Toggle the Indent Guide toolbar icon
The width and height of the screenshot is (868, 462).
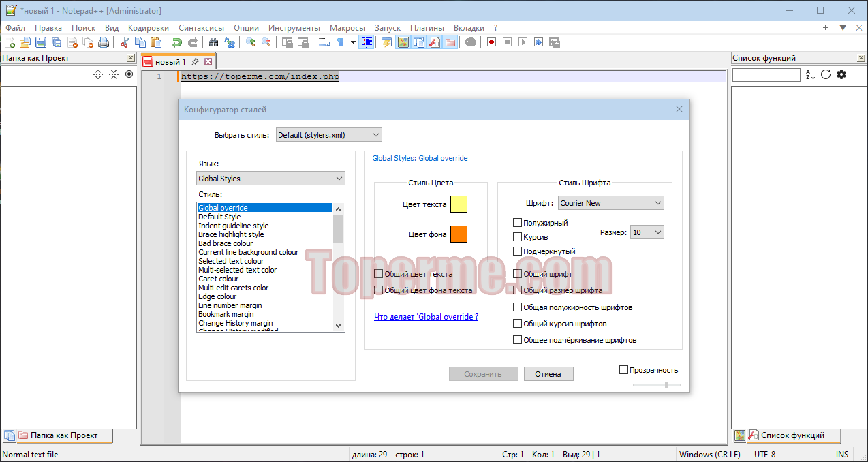367,42
